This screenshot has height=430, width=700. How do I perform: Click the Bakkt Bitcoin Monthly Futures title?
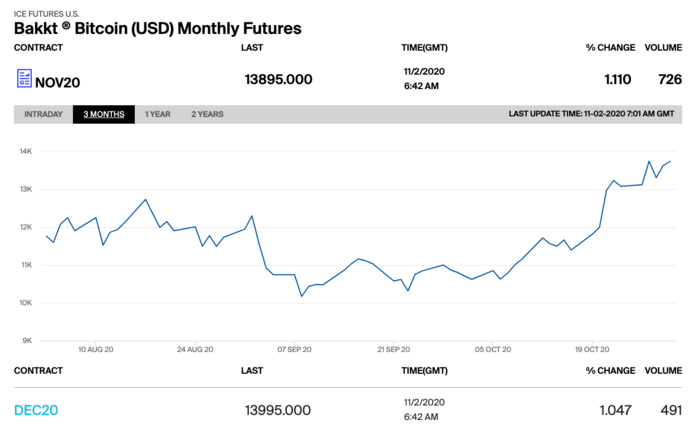158,29
